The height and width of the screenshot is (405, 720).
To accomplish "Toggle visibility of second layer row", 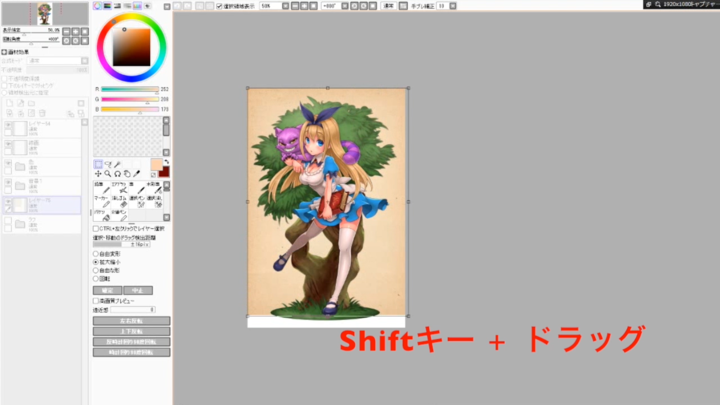I will point(8,144).
